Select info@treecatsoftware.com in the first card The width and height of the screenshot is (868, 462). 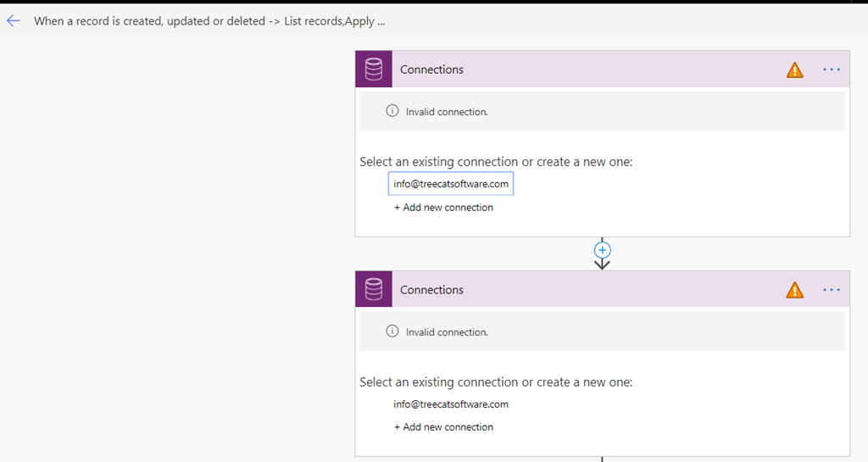click(x=451, y=184)
